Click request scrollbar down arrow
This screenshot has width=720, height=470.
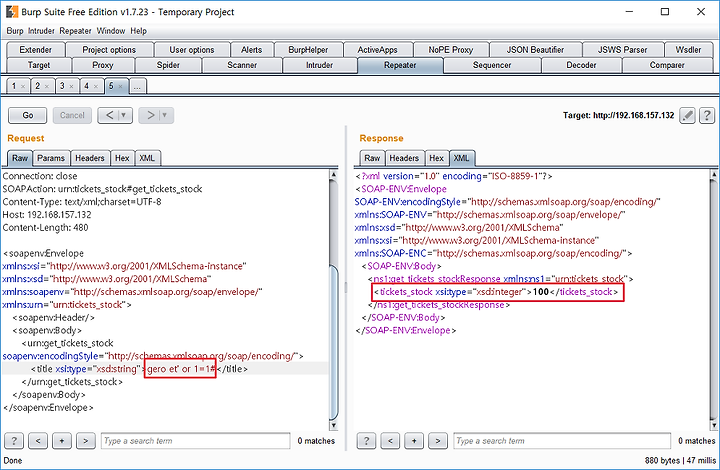pos(334,425)
